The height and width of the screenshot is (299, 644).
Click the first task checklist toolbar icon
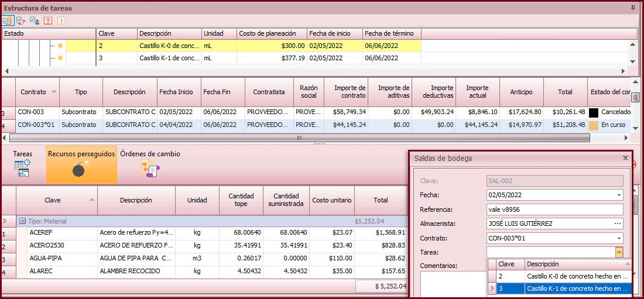[x=8, y=20]
